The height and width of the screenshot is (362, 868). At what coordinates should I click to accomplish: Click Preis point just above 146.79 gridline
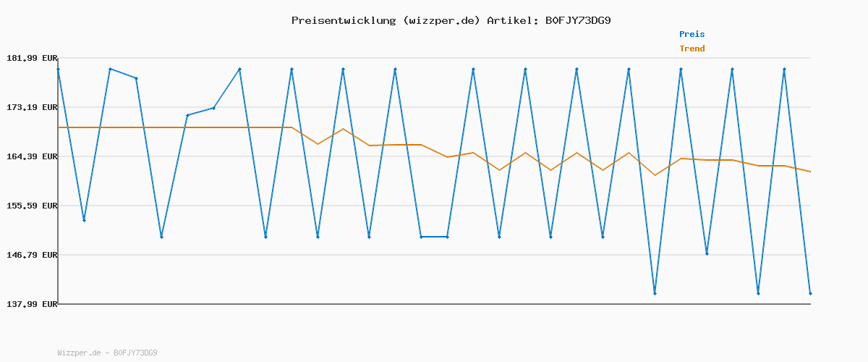[707, 253]
